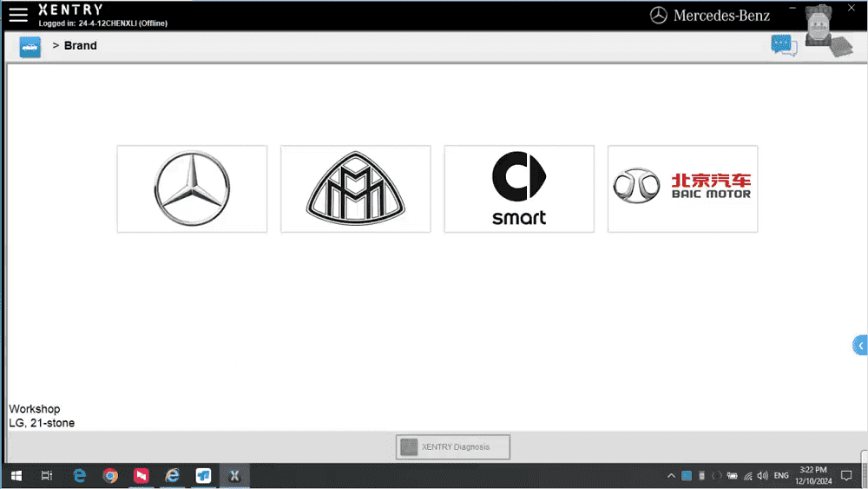Open the network wireless tray icon

coord(748,476)
